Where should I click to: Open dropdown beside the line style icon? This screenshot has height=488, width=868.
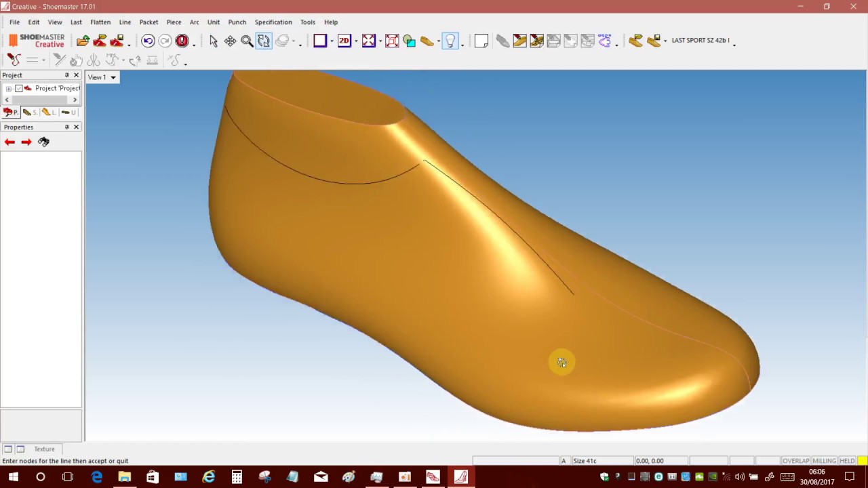43,60
